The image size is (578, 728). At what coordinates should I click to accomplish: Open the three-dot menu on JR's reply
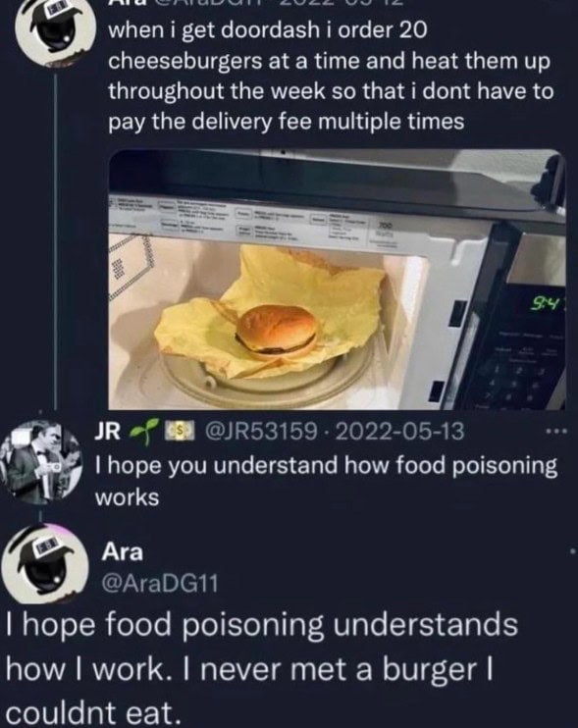pyautogui.click(x=556, y=432)
